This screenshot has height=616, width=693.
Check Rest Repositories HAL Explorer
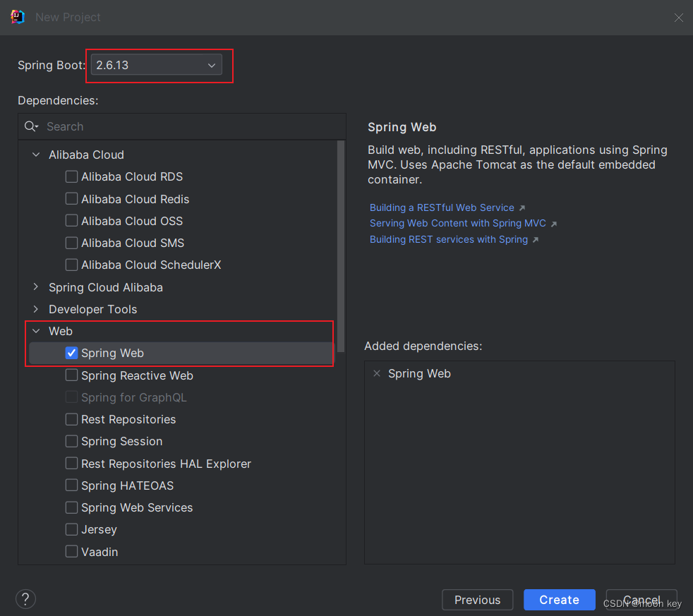point(71,463)
